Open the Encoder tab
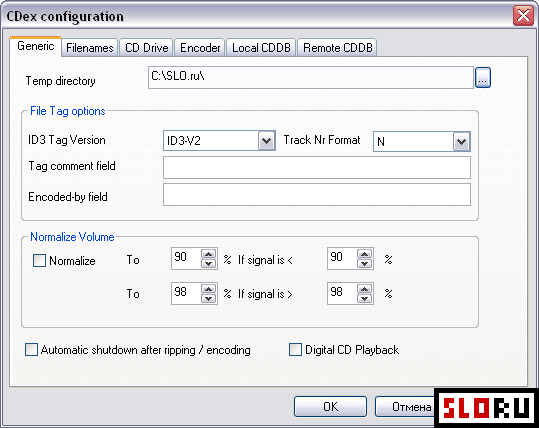This screenshot has height=428, width=539. tap(200, 48)
